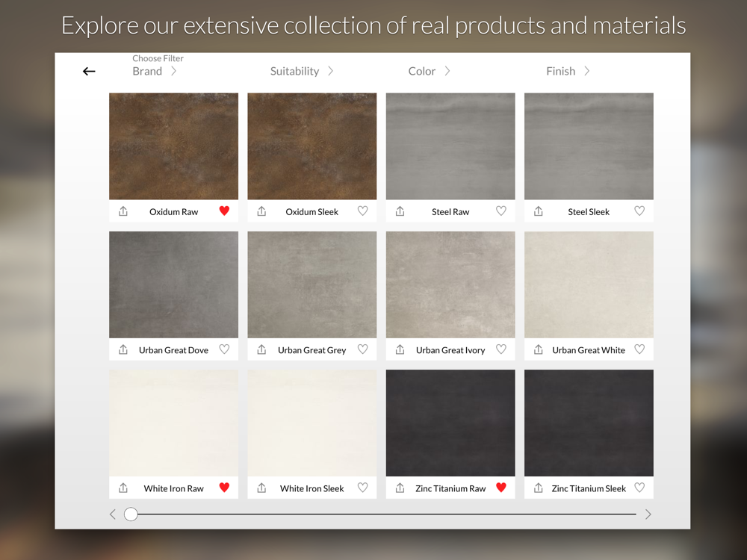
Task: Share the Steel Raw material
Action: [400, 211]
